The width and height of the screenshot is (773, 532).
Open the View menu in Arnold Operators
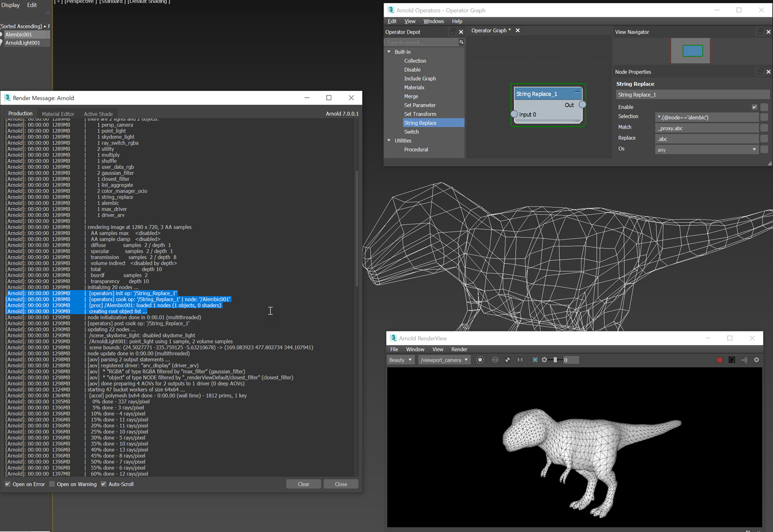click(410, 21)
